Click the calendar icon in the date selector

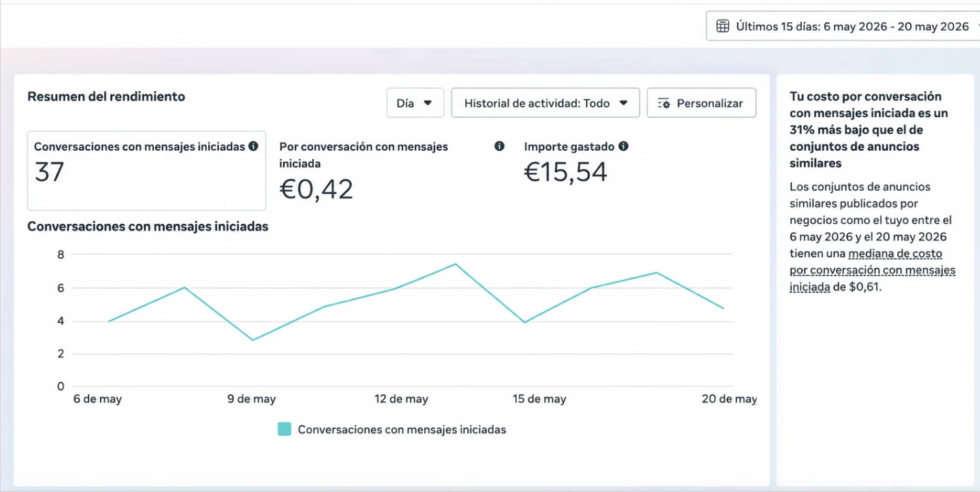[722, 26]
